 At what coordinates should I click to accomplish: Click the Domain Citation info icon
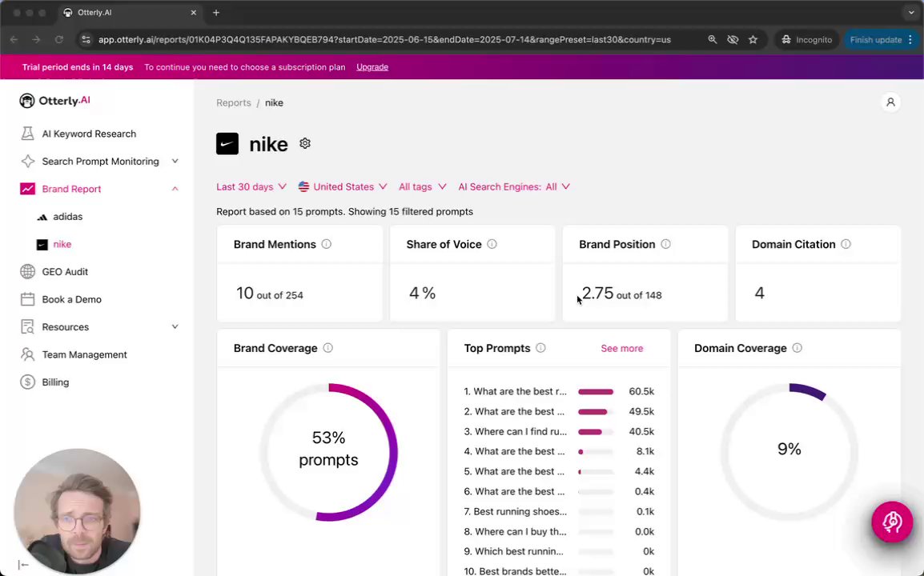[x=846, y=244]
